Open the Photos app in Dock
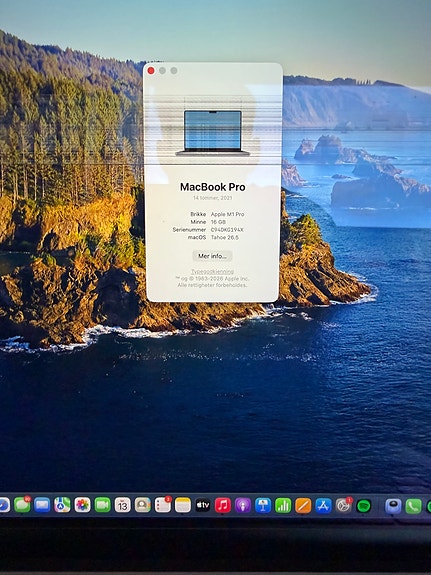431x575 pixels. [x=83, y=505]
